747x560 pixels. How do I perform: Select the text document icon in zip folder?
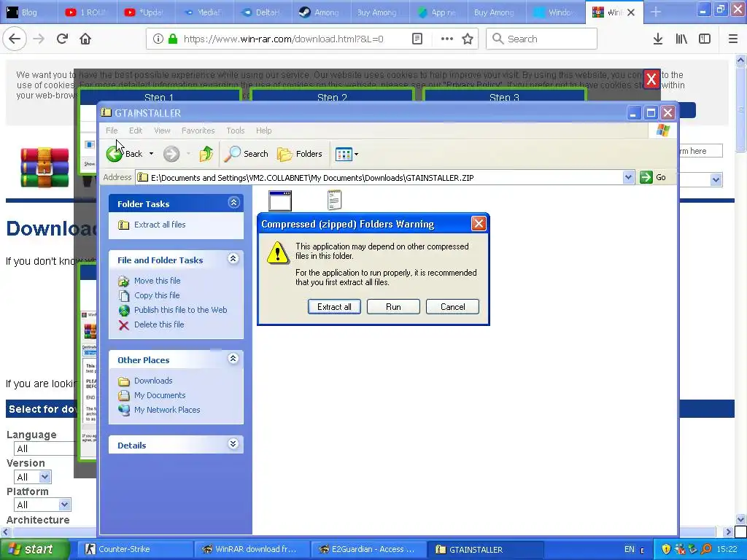pyautogui.click(x=334, y=200)
